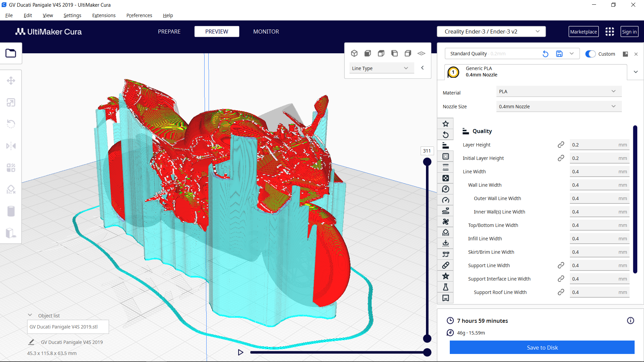Image resolution: width=644 pixels, height=362 pixels.
Task: Switch to the MONITOR tab
Action: tap(266, 31)
